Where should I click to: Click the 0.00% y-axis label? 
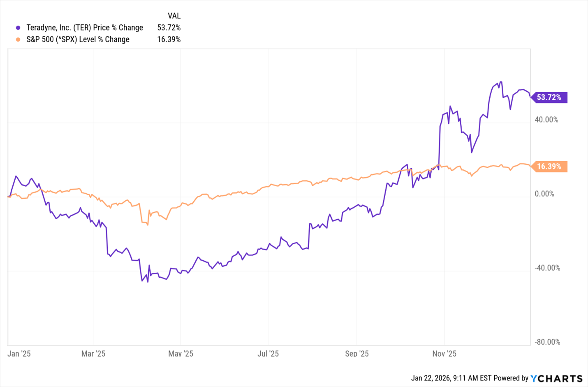(544, 194)
